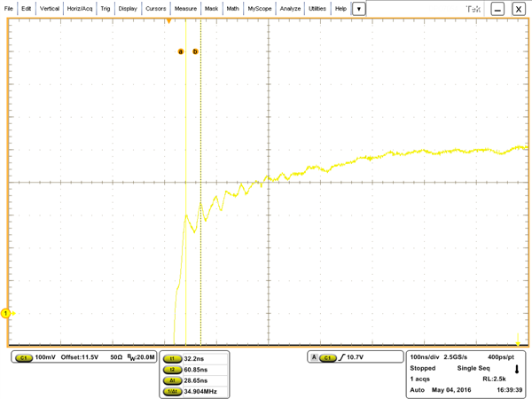Click the 400ps/pt resolution readout
The height and width of the screenshot is (399, 532).
501,357
